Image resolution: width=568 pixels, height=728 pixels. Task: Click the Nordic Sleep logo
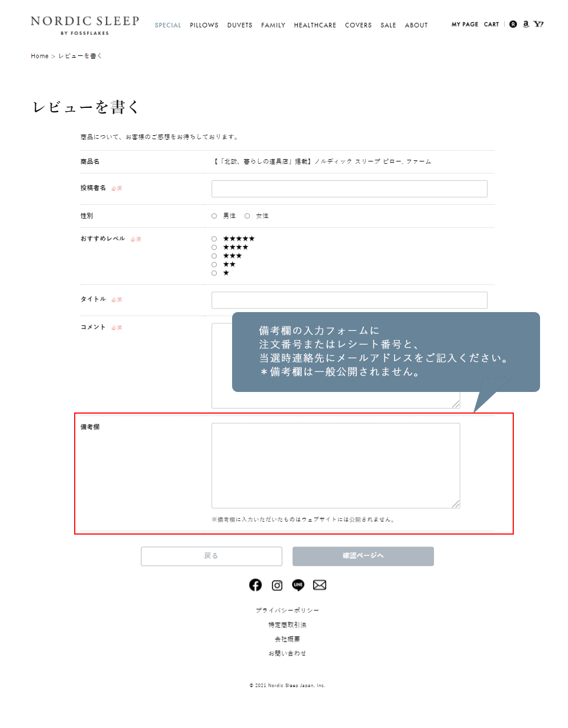pos(84,23)
